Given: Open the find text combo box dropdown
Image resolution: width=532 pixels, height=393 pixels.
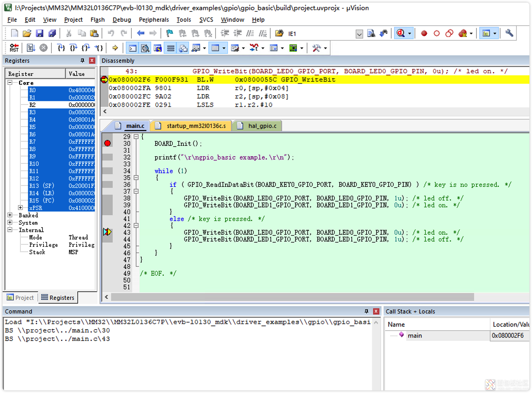Looking at the screenshot, I should [x=359, y=34].
